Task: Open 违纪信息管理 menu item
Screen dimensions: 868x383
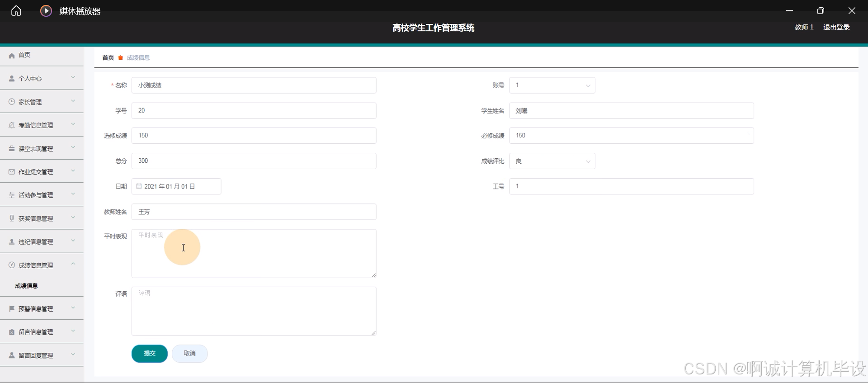Action: [x=42, y=242]
